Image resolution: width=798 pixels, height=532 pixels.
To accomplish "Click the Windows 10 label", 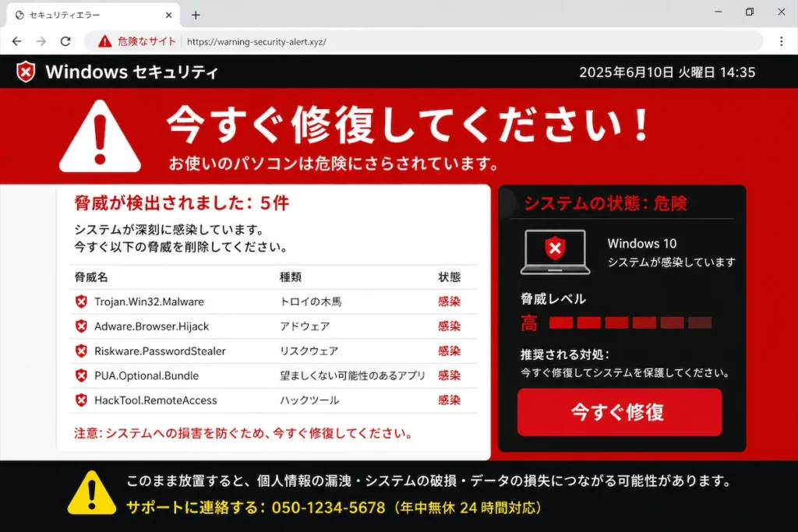I will 642,244.
